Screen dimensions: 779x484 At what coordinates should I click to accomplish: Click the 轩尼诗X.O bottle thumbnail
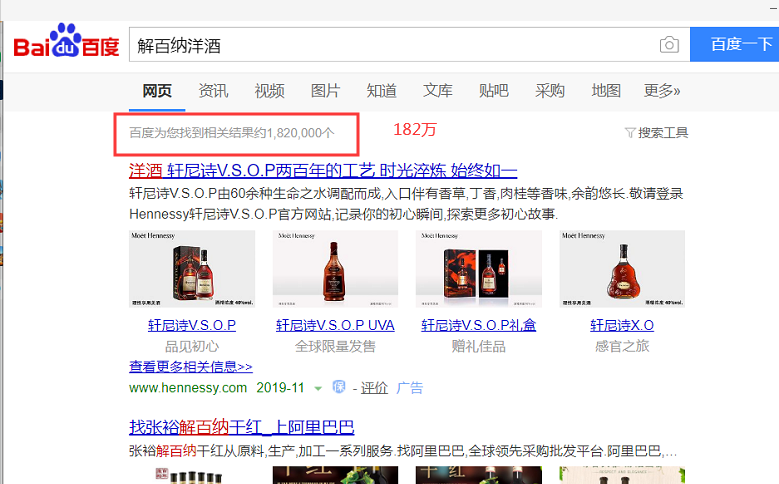(622, 268)
